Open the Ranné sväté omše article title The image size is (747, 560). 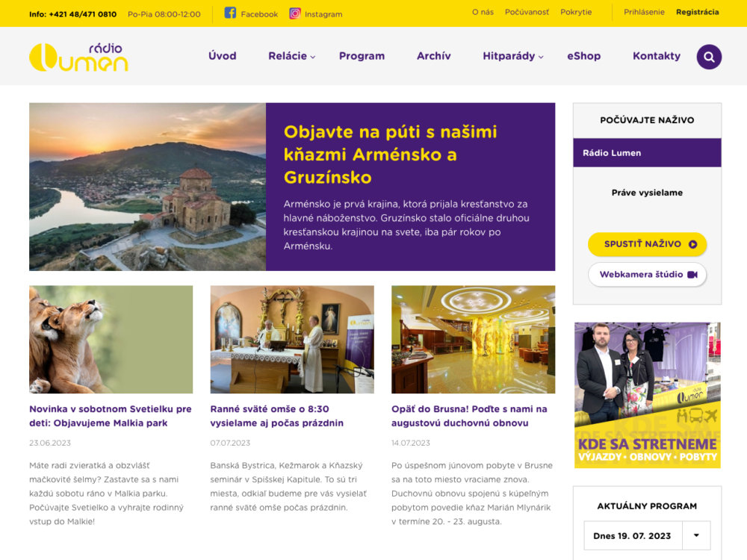coord(277,416)
